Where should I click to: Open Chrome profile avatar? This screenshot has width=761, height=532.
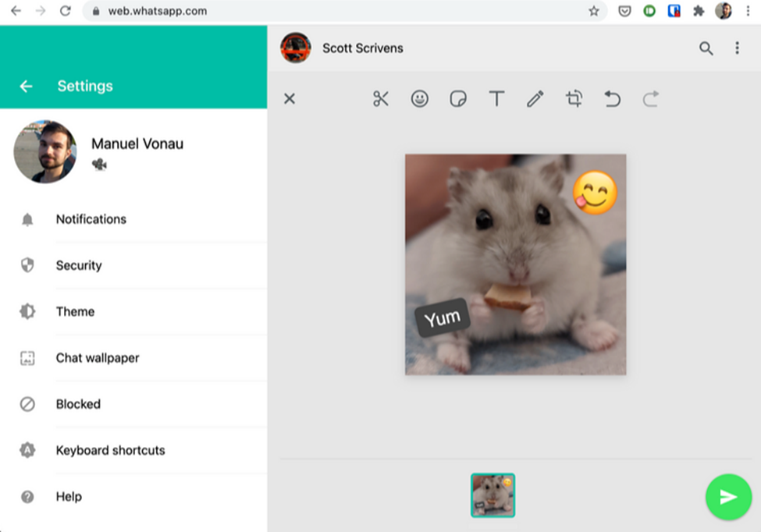click(x=723, y=11)
